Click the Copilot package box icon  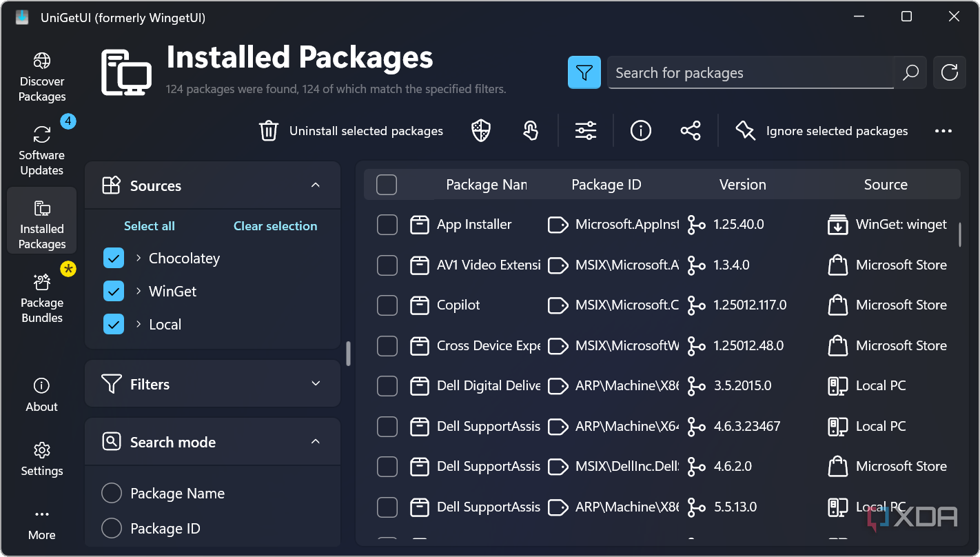click(x=420, y=305)
